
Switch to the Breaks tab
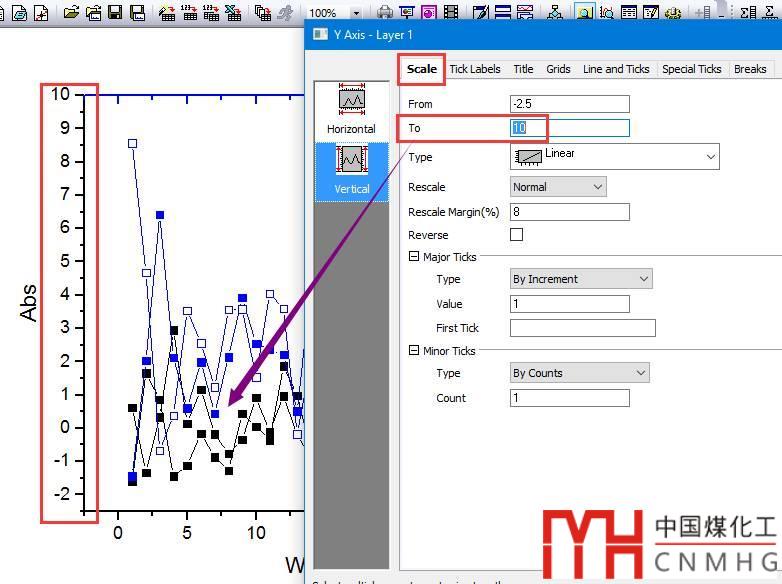(x=750, y=69)
